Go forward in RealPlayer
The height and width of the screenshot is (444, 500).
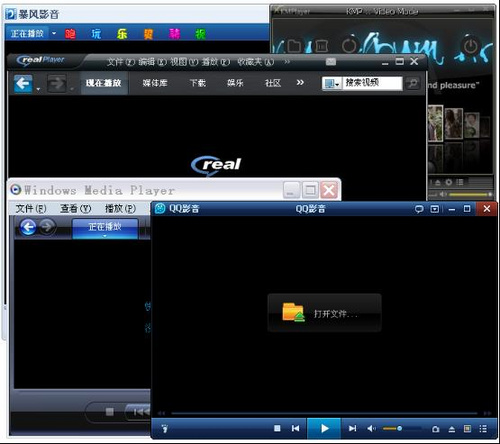(x=57, y=83)
